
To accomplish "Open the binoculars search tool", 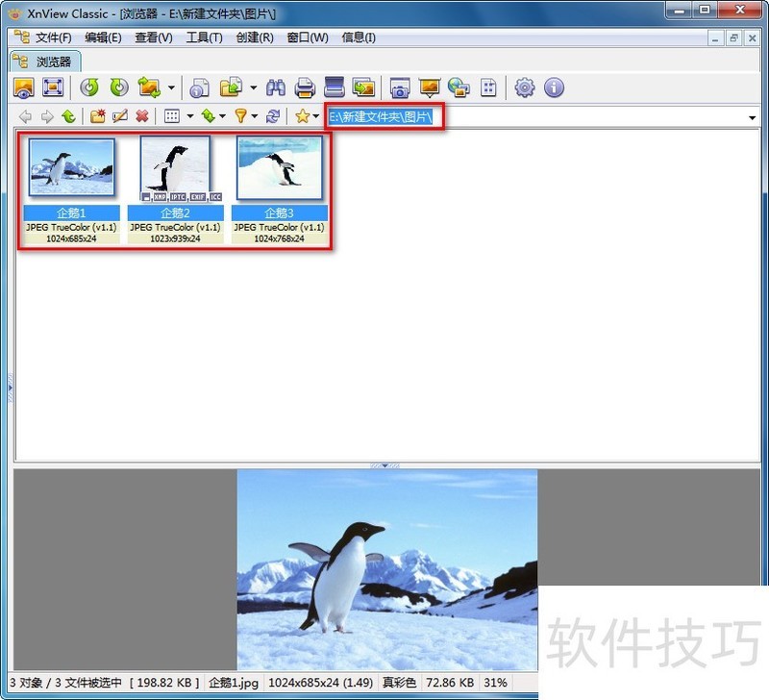I will coord(276,88).
